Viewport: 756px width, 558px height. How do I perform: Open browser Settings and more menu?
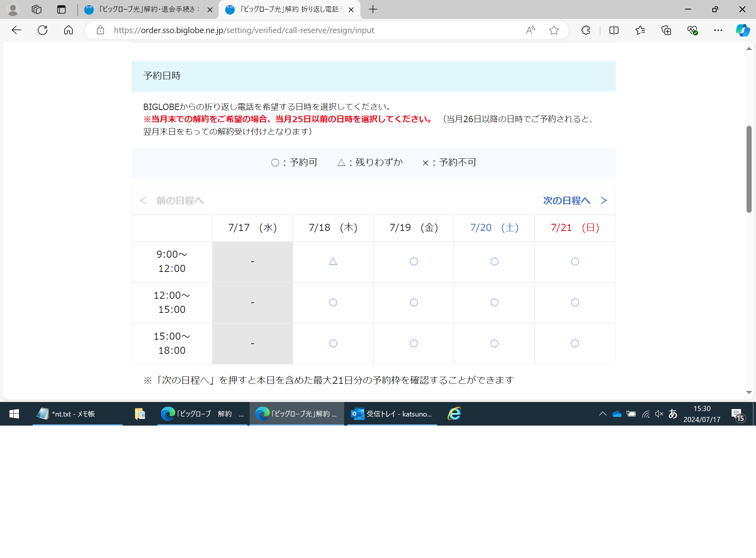pos(718,30)
